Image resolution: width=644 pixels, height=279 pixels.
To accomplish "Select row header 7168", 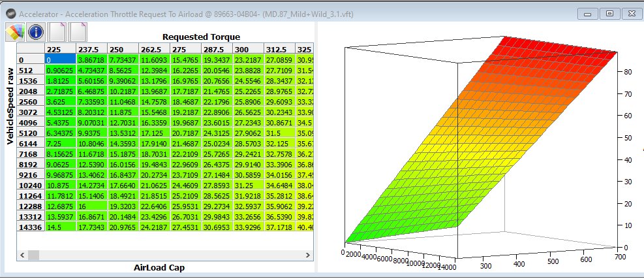I will pos(31,154).
